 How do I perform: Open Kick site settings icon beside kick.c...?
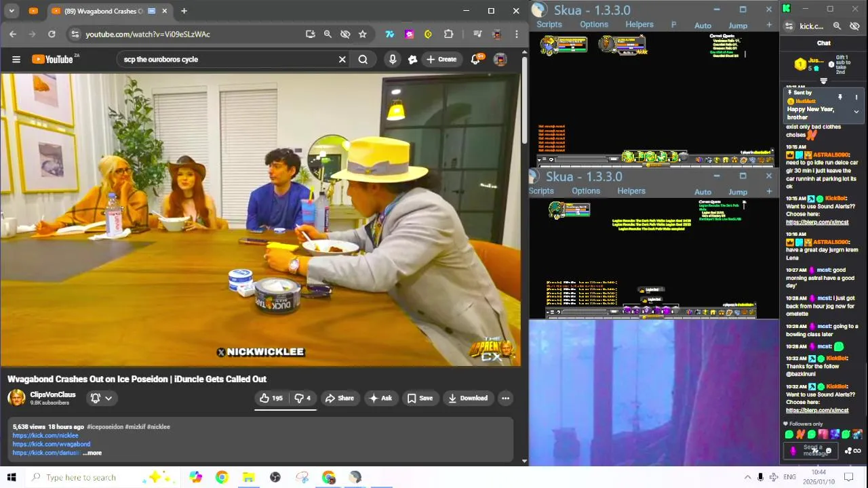click(x=789, y=26)
